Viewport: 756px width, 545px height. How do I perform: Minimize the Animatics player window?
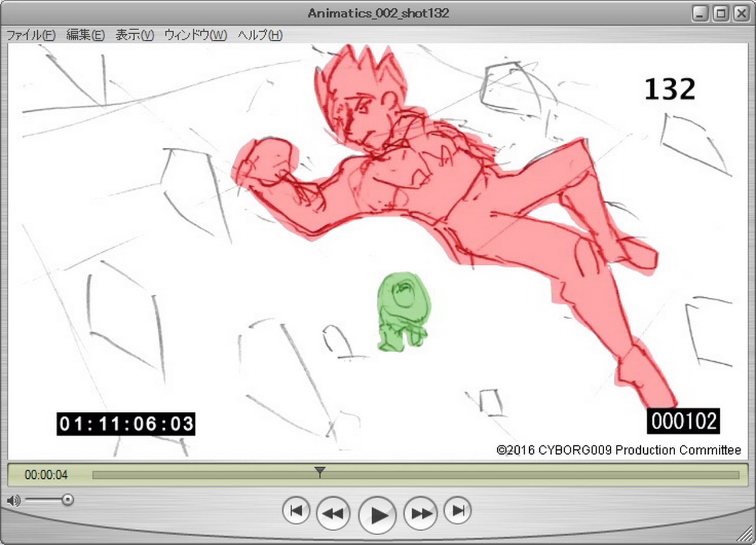(701, 14)
